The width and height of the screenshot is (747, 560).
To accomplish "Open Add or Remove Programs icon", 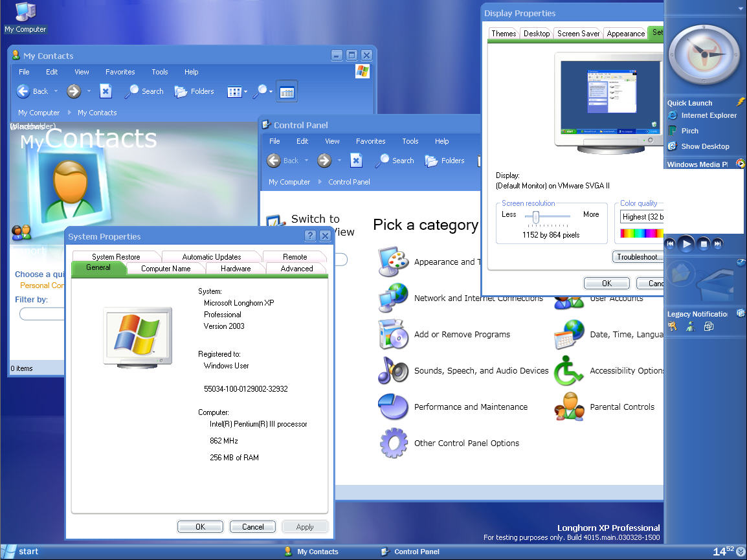I will pos(393,334).
